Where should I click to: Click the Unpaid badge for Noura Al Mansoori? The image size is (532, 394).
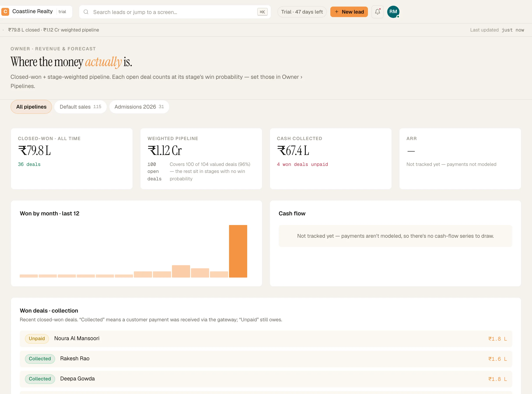coord(37,339)
